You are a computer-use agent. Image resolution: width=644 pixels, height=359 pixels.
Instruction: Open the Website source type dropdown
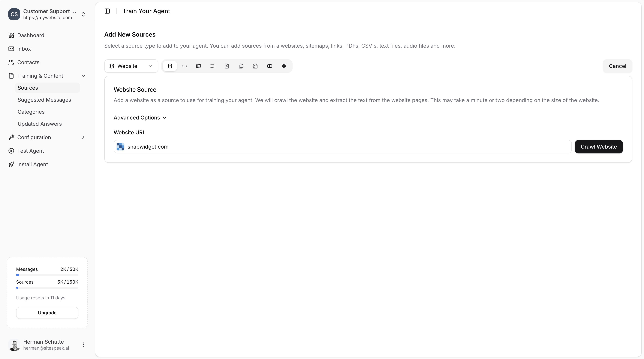click(131, 66)
